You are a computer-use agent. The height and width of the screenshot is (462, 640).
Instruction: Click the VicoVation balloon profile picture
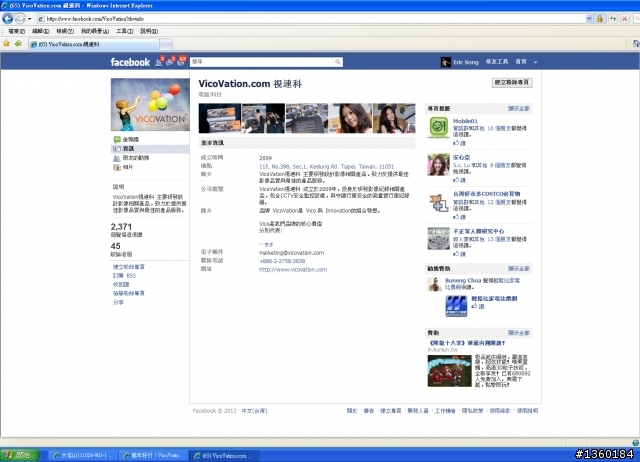pyautogui.click(x=150, y=104)
